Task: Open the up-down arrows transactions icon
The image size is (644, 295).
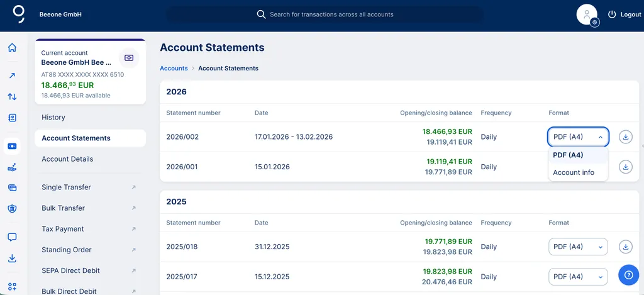Action: (13, 97)
